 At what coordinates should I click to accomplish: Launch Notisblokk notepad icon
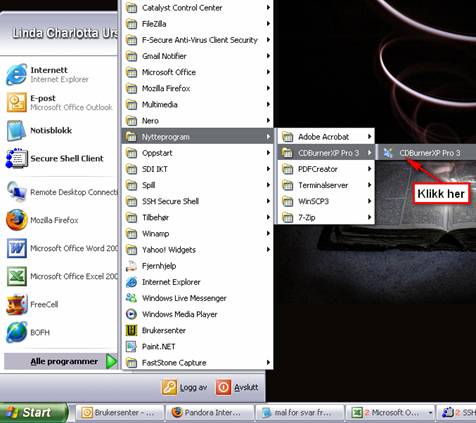[x=16, y=130]
